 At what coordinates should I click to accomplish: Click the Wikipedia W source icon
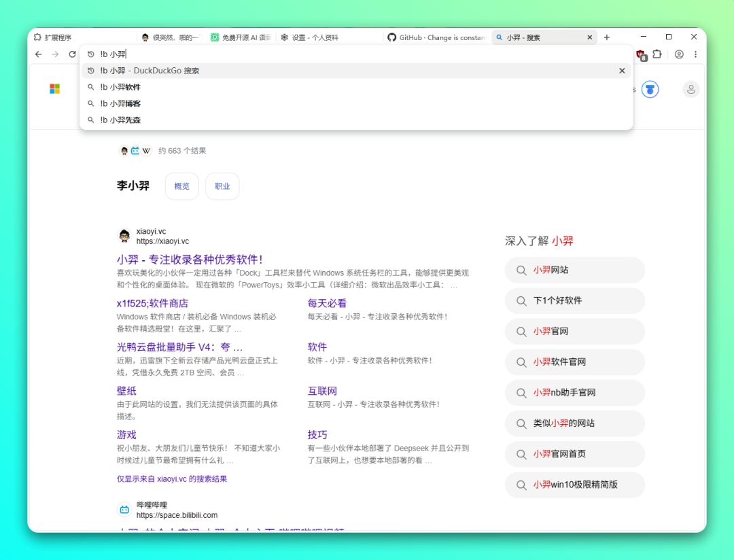click(x=147, y=151)
